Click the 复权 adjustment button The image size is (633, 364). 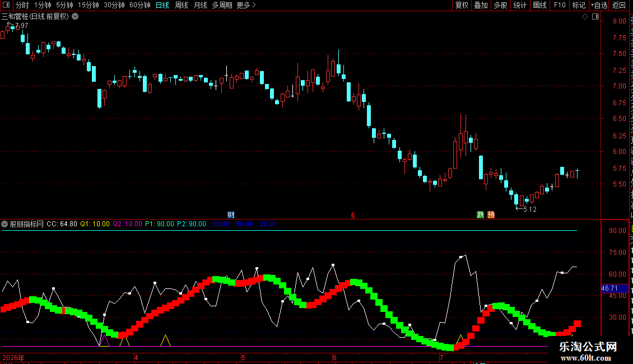(462, 5)
